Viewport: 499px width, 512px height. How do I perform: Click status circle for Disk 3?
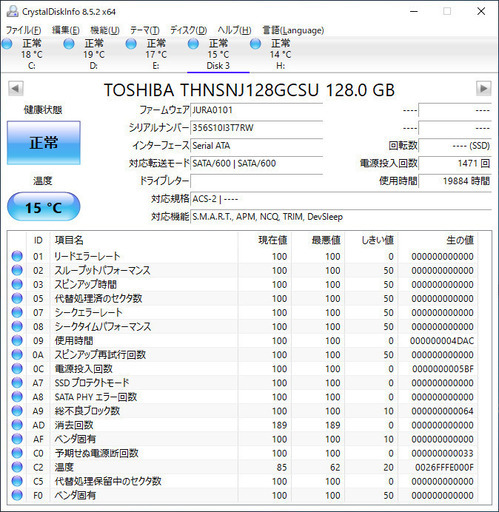193,44
